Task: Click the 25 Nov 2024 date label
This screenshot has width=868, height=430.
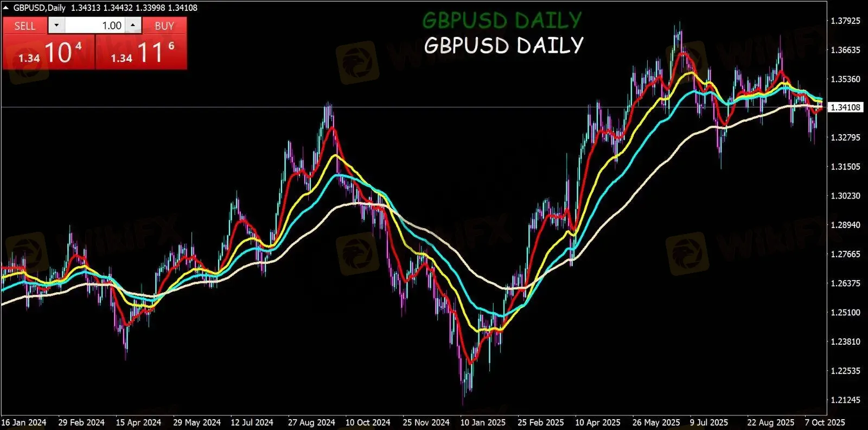Action: (x=426, y=422)
